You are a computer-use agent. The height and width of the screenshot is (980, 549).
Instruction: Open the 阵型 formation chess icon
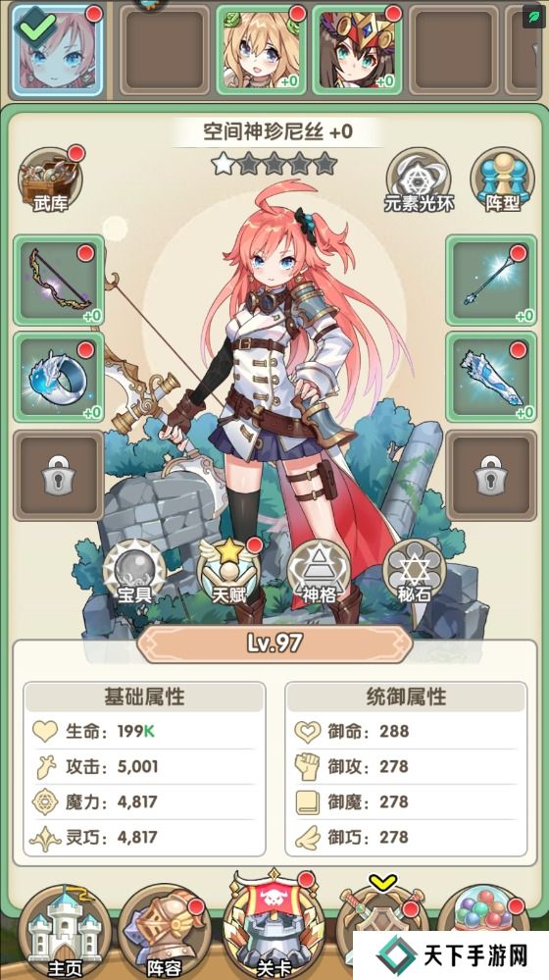[502, 180]
